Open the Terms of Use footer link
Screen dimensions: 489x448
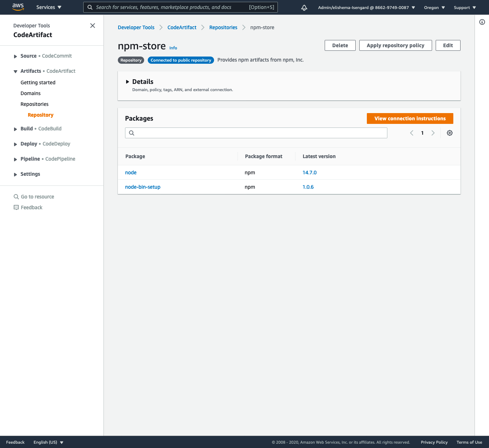(469, 442)
